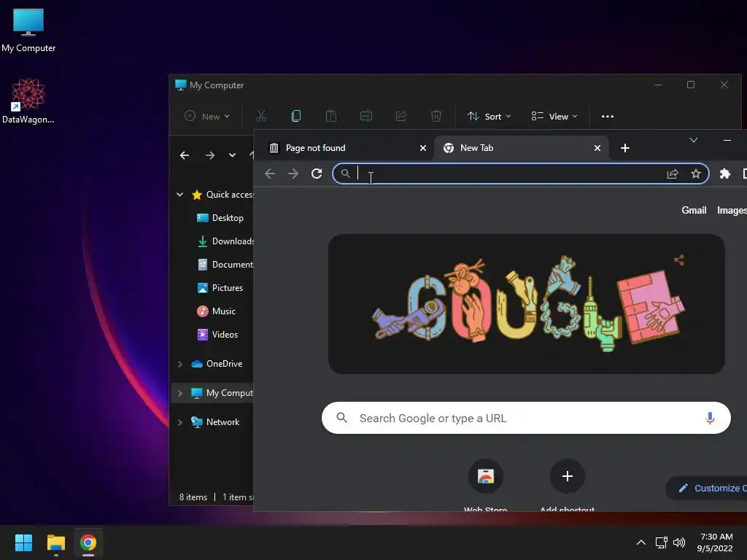
Task: Click Customize Chrome button
Action: click(707, 488)
